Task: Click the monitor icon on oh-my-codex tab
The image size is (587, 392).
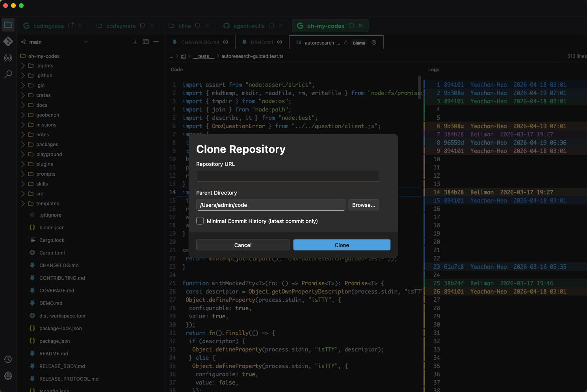Action: tap(351, 26)
